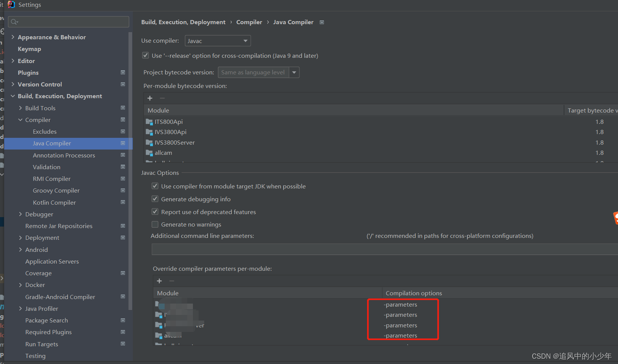Click the magnifier icon in the settings search field
Image resolution: width=618 pixels, height=364 pixels.
click(14, 22)
